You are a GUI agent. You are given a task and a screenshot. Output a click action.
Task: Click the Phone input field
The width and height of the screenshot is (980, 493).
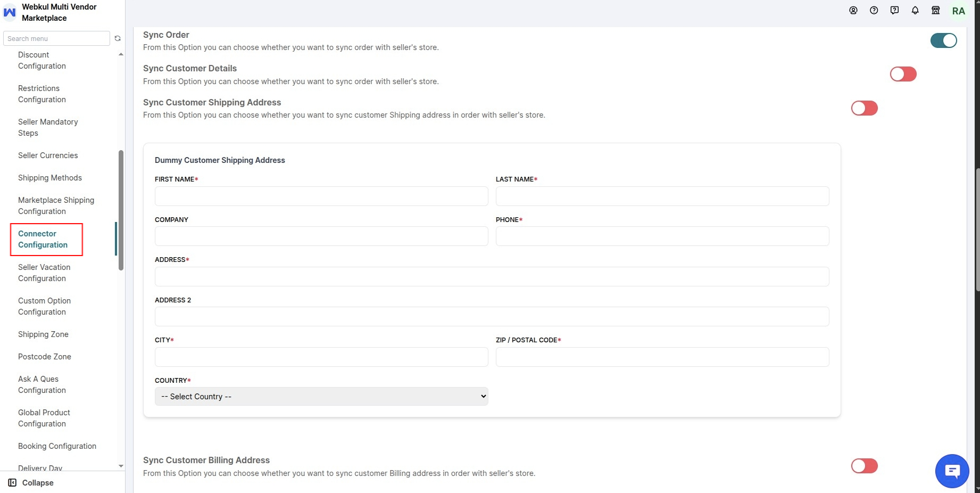coord(662,236)
